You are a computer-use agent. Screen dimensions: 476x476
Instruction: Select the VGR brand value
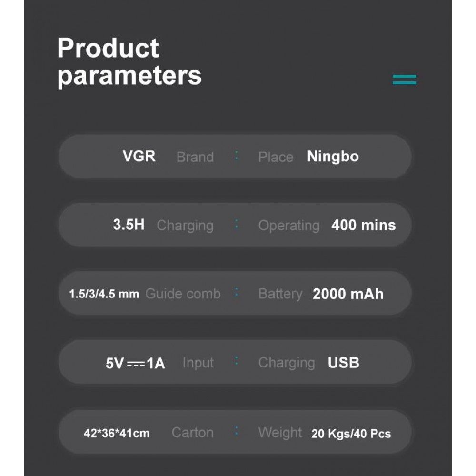point(139,156)
